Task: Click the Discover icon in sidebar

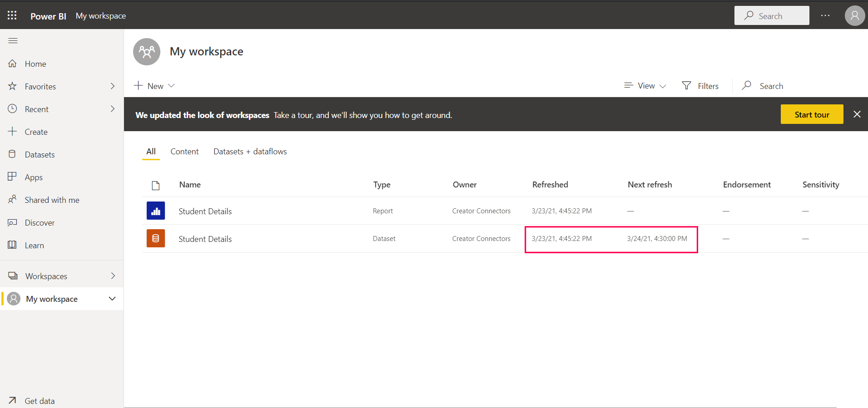Action: click(x=13, y=222)
